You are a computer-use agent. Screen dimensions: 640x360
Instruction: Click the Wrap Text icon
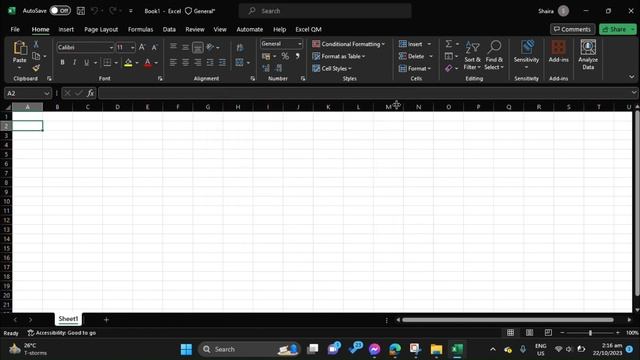click(240, 48)
